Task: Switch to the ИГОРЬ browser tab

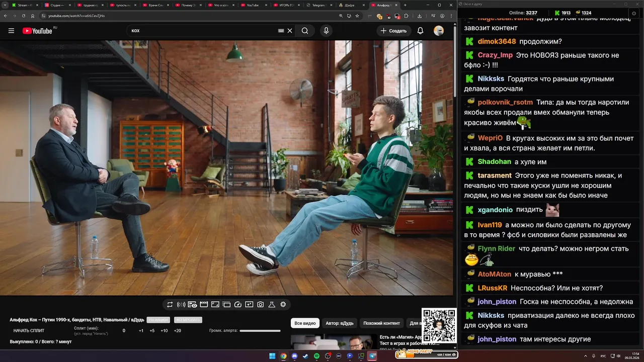Action: click(286, 5)
